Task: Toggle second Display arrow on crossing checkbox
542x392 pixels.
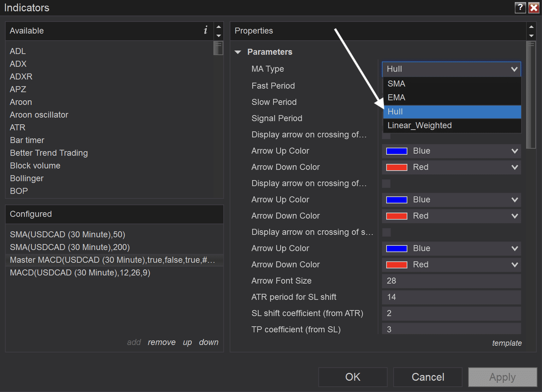Action: click(x=387, y=184)
